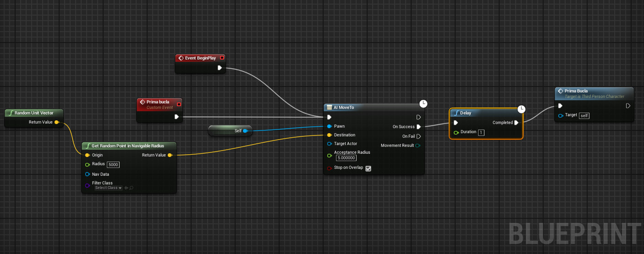Screen dimensions: 644x254
Task: Click the 'Target is Third Person Character' subtitle
Action: pos(594,97)
